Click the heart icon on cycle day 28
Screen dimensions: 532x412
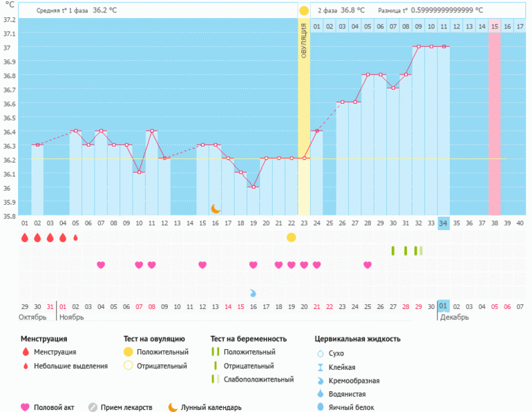pyautogui.click(x=368, y=265)
